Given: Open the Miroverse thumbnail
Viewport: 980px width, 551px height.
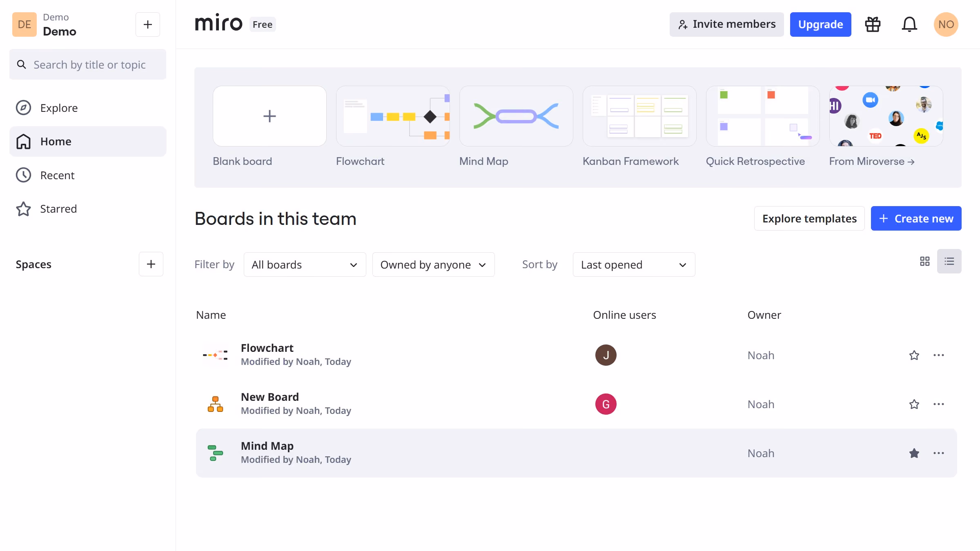Looking at the screenshot, I should coord(886,116).
